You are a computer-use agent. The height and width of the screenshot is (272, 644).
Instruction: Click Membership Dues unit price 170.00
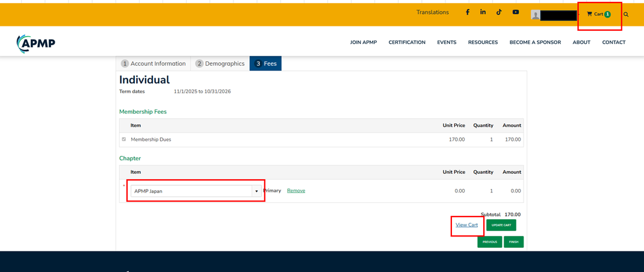click(x=457, y=139)
